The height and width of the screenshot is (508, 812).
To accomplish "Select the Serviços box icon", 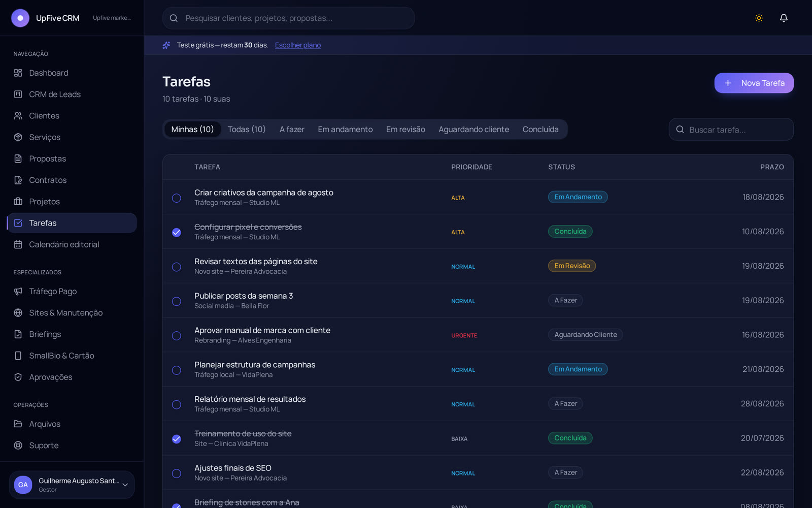I will 18,137.
